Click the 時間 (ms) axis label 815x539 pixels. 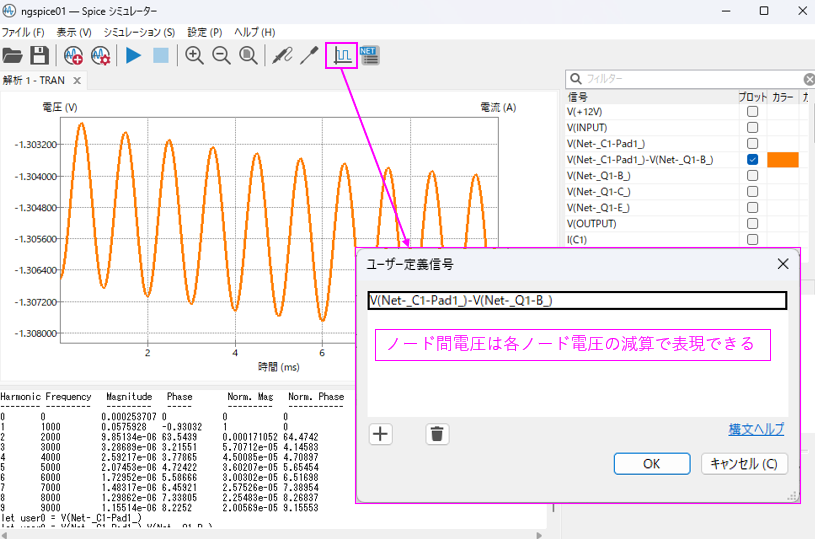[x=279, y=367]
